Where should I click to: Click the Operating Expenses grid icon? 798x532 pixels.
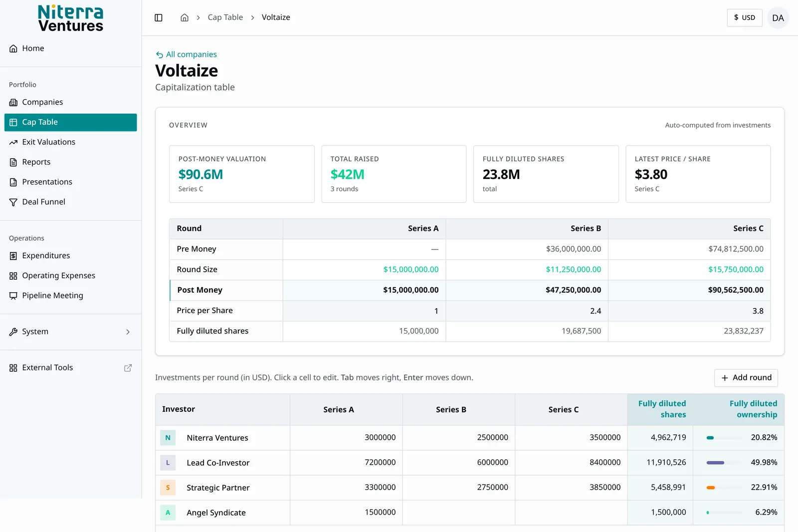coord(13,276)
